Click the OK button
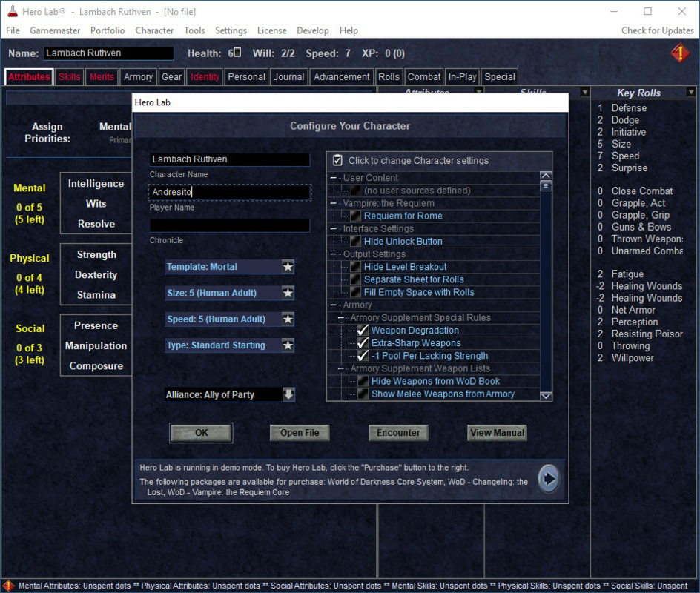The width and height of the screenshot is (700, 593). click(202, 433)
